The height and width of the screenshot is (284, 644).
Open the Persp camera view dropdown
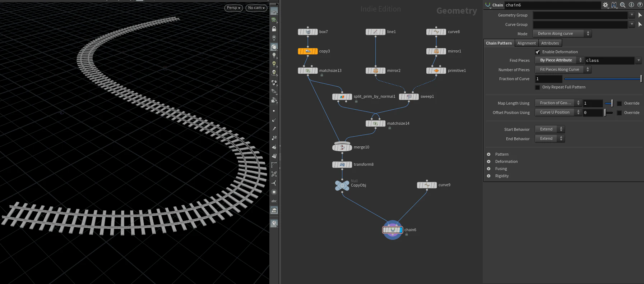point(234,8)
